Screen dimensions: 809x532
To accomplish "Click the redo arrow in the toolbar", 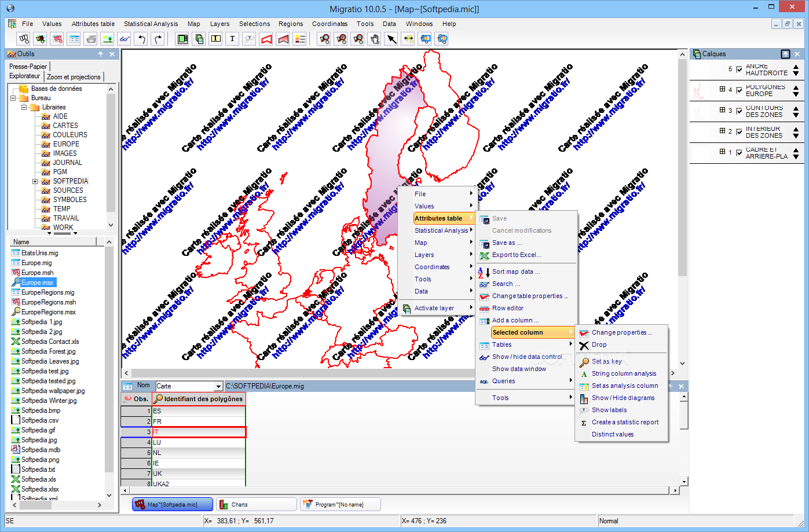I will [x=158, y=39].
